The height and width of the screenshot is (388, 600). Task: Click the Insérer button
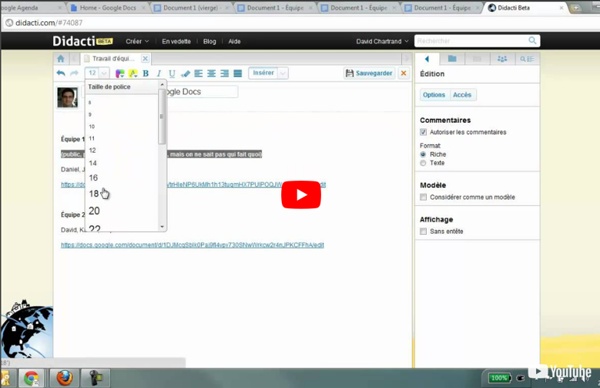click(x=263, y=73)
